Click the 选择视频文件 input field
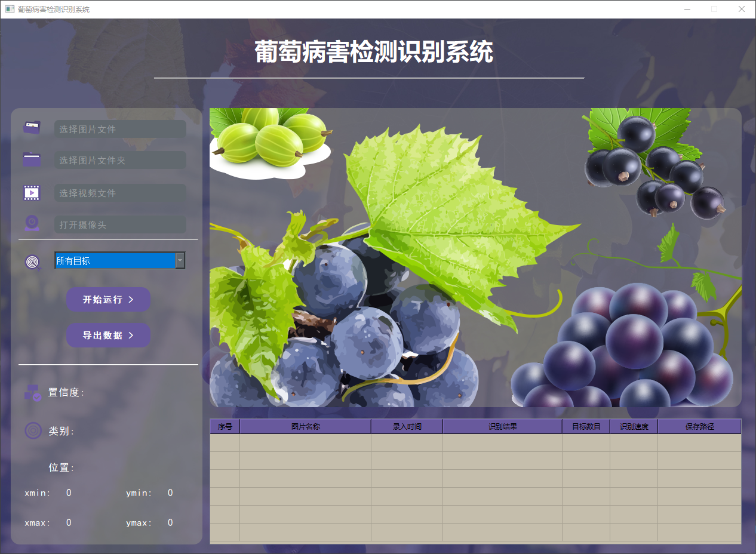 tap(120, 193)
